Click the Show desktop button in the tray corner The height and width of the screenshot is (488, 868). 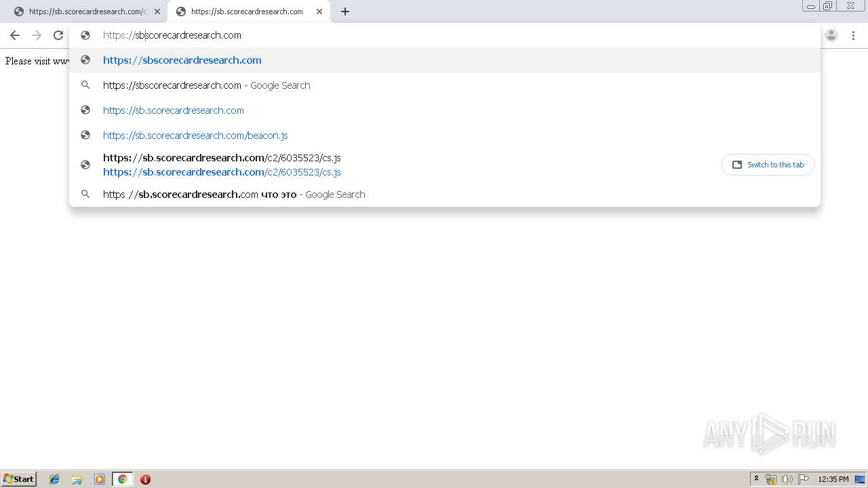(861, 479)
